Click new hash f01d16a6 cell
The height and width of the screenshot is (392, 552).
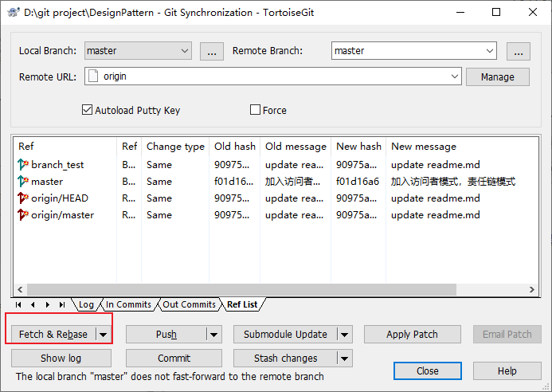click(x=358, y=182)
